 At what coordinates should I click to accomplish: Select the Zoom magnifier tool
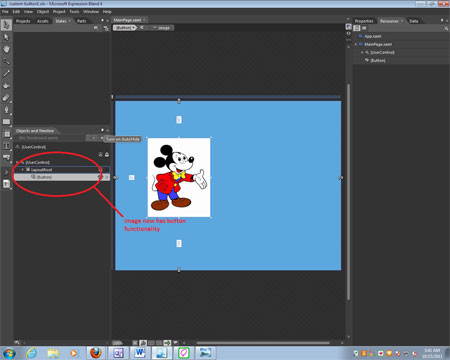click(x=6, y=61)
